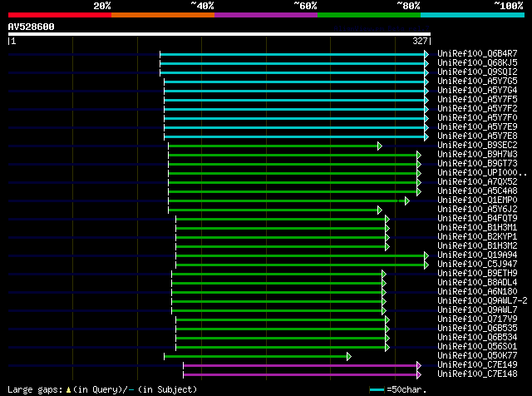Click the truncated UniRef100_UPI000.. label
532x396 pixels.
tap(482, 173)
